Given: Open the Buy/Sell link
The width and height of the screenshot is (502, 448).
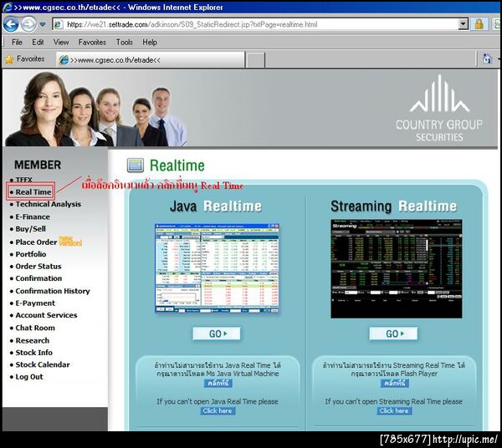Looking at the screenshot, I should [30, 229].
